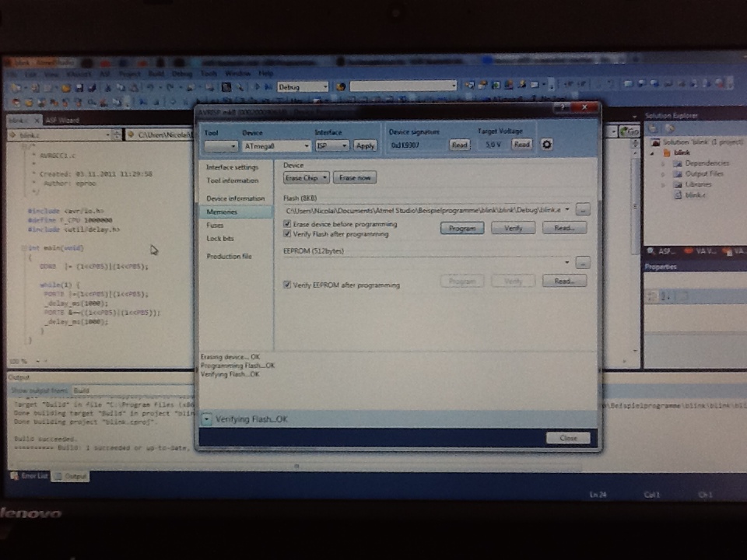Open Flash file path combo box

(x=427, y=209)
